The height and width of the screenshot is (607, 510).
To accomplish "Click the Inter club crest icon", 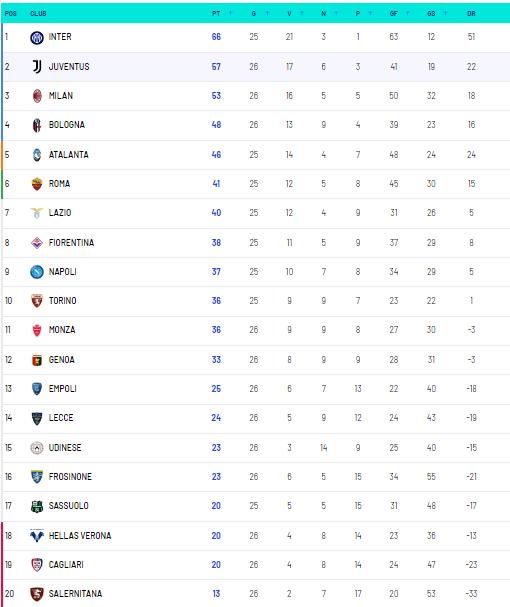I will 37,38.
